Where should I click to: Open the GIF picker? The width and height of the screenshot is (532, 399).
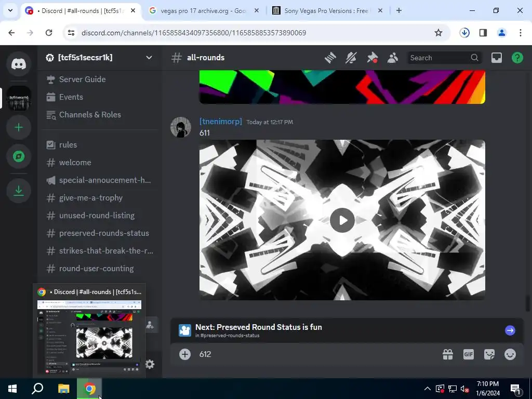coord(469,354)
